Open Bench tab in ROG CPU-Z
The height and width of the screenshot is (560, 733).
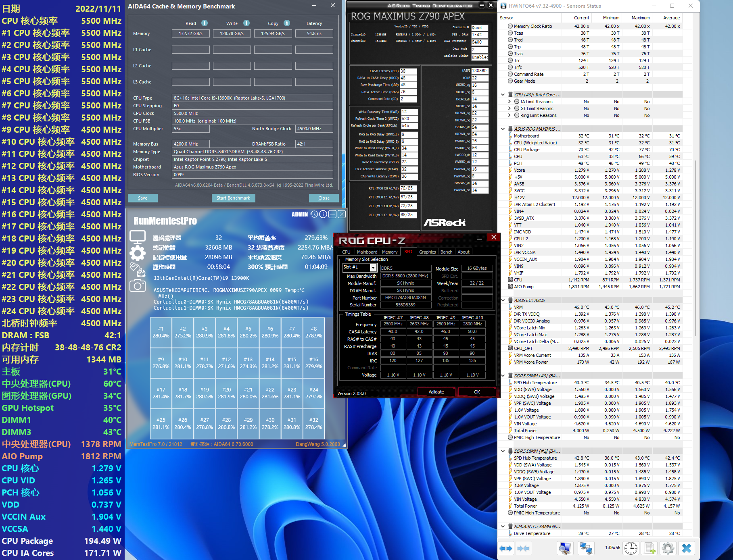[446, 252]
